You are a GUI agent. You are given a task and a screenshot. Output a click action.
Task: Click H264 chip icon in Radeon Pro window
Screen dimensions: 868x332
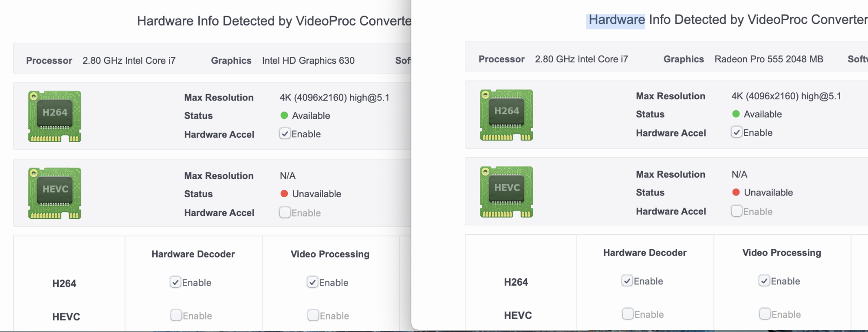coord(506,115)
